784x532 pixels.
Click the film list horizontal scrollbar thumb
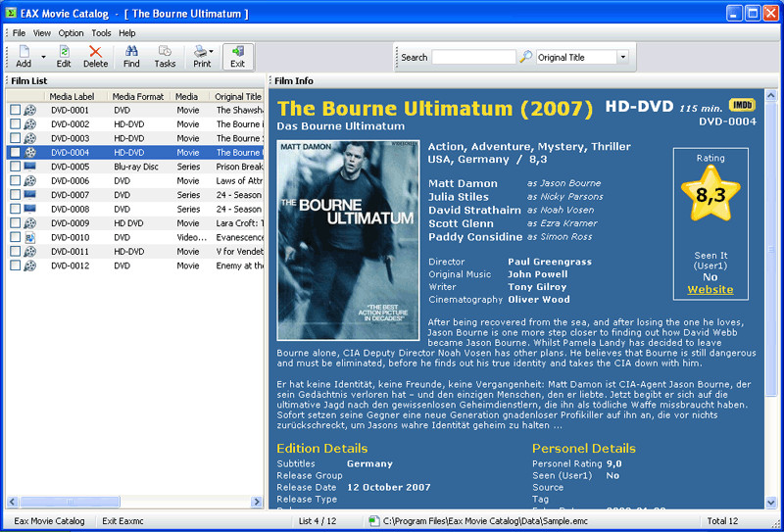point(70,502)
